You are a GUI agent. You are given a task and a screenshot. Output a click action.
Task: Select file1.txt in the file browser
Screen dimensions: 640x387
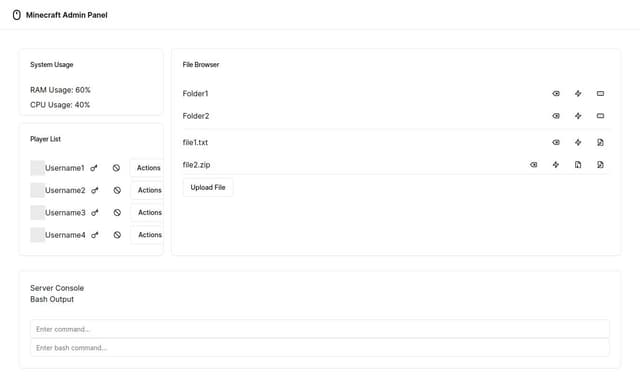[195, 142]
